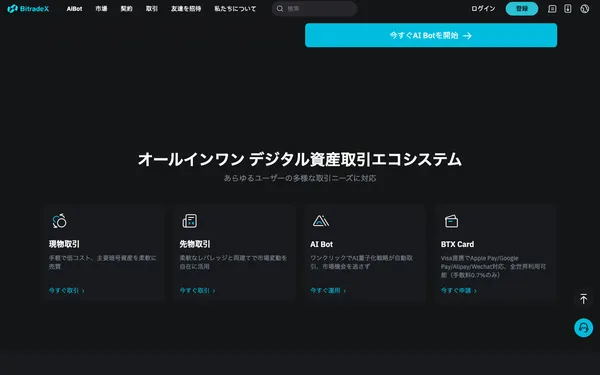Click the BTX Card title
The height and width of the screenshot is (375, 600).
[x=457, y=244]
